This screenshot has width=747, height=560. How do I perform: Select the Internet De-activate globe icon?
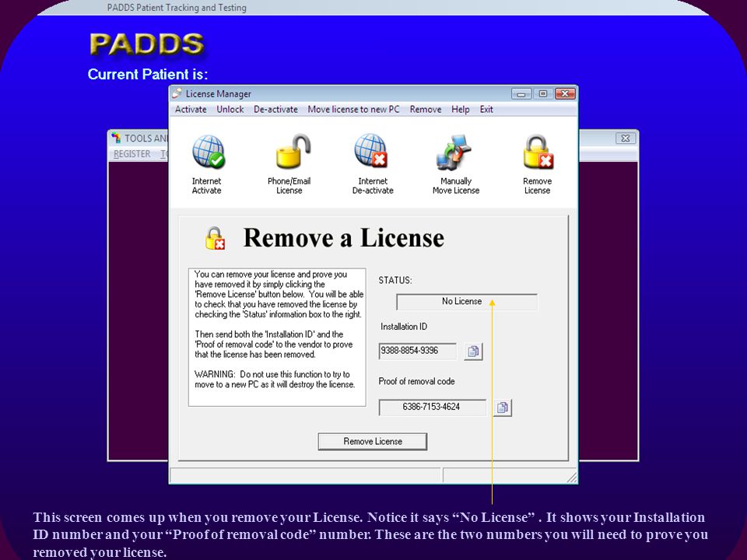pyautogui.click(x=370, y=150)
